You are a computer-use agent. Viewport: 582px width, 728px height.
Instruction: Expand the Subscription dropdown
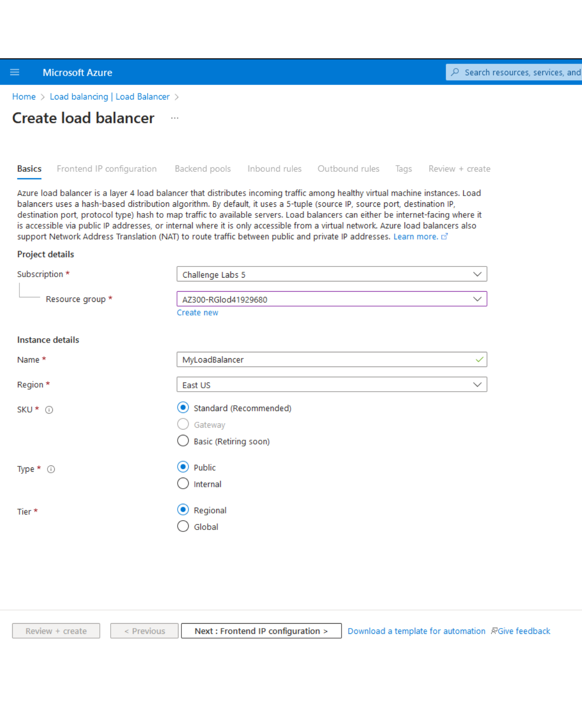(x=332, y=274)
